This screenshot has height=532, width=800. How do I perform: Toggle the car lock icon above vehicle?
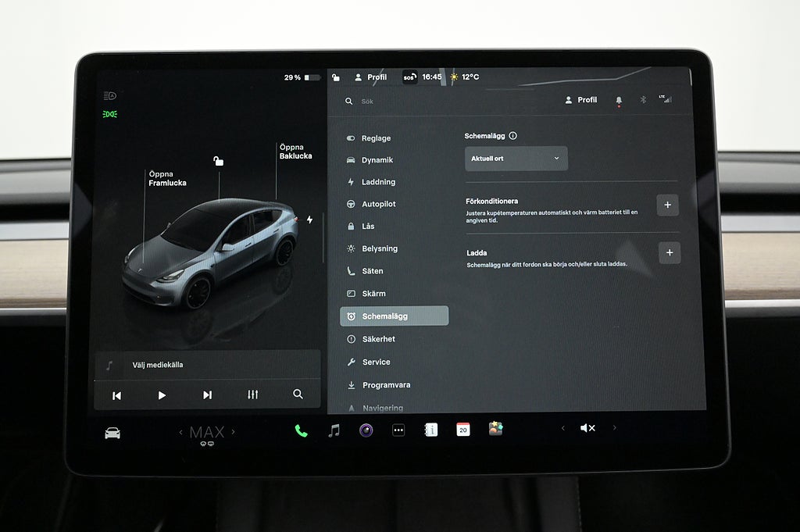click(219, 161)
